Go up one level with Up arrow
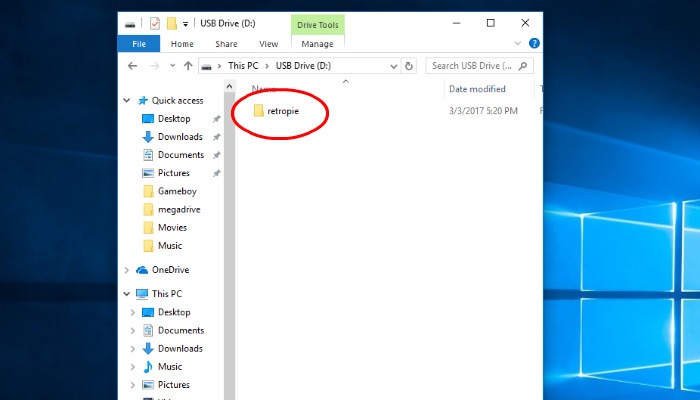Screen dimensions: 700x400 [x=188, y=66]
